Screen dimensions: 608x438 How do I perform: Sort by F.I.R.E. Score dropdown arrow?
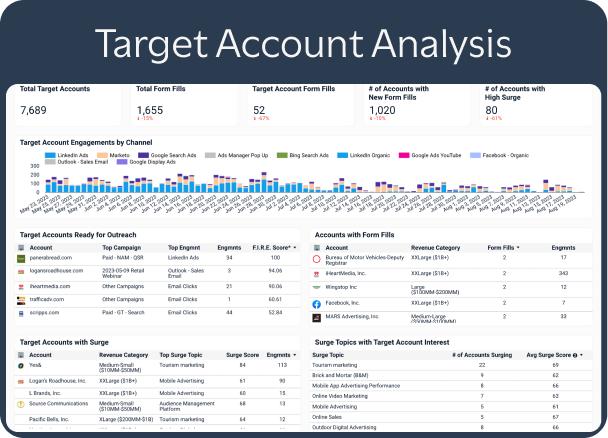295,248
